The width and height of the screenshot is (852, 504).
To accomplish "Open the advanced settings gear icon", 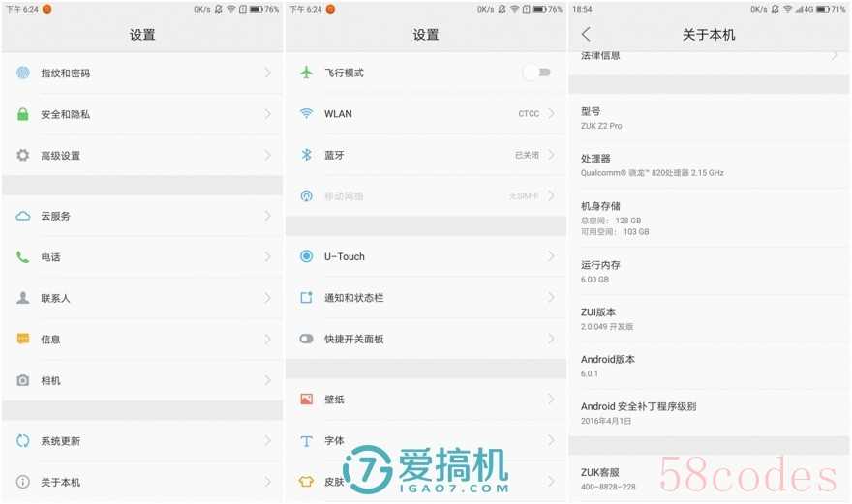I will coord(22,156).
